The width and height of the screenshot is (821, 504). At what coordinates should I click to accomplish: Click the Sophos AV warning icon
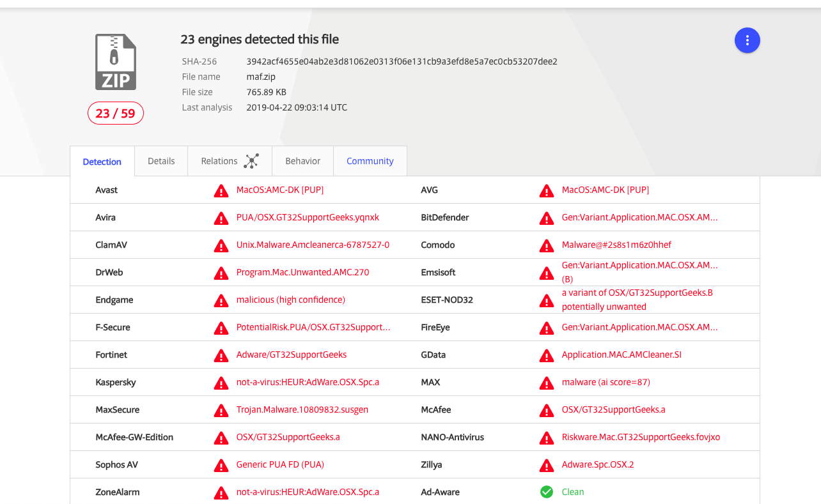[221, 465]
